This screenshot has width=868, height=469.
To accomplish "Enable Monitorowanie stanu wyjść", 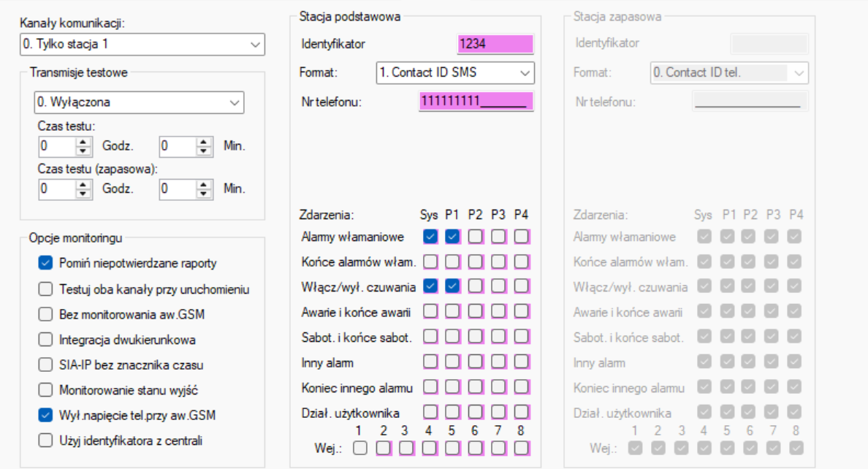I will (x=45, y=390).
